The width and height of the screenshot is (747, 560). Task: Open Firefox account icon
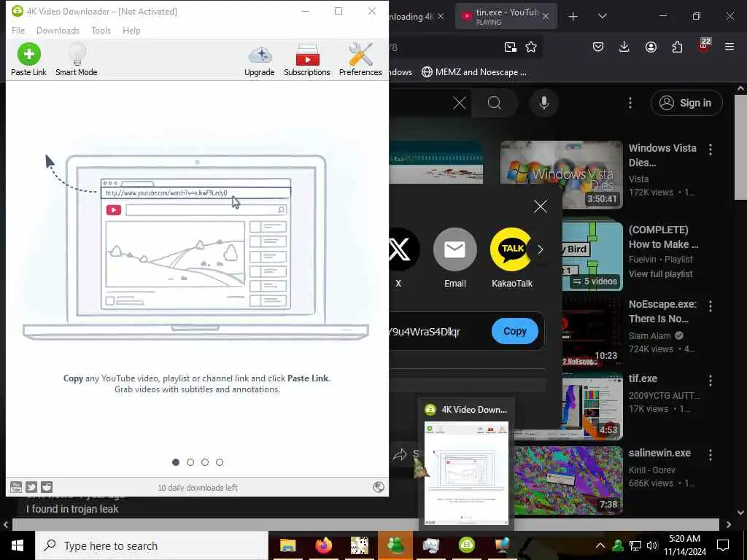(x=651, y=47)
